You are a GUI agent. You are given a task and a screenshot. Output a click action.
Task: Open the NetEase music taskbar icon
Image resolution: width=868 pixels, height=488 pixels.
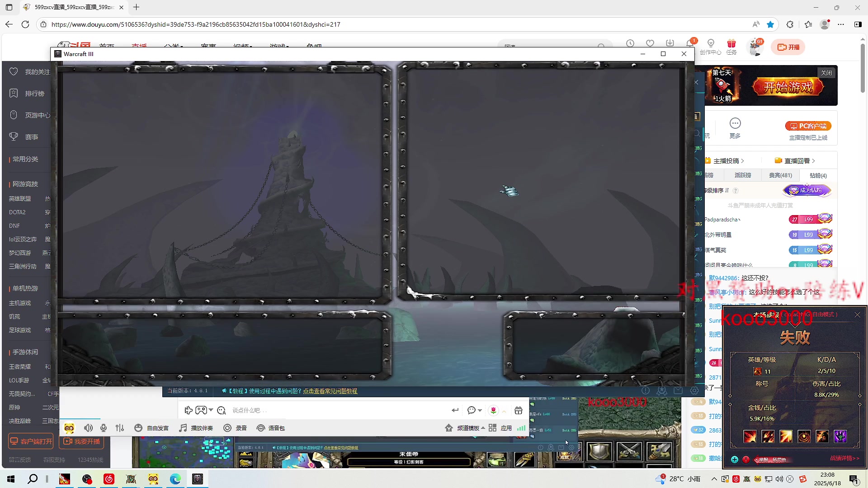[x=109, y=479]
